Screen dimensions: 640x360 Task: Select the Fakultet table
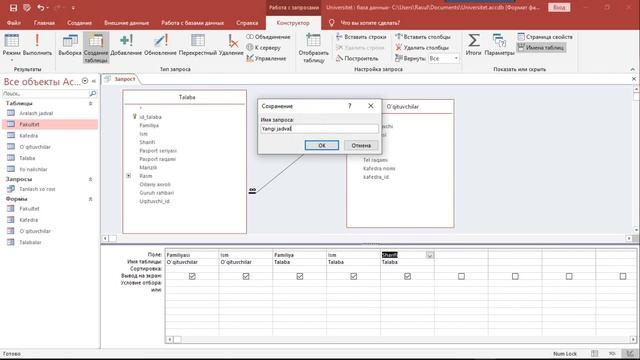[x=50, y=124]
